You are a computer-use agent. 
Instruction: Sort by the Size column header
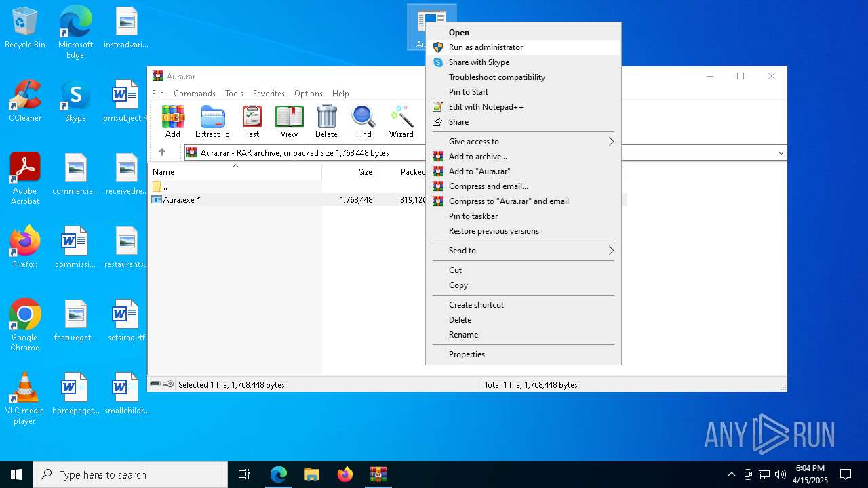click(349, 171)
